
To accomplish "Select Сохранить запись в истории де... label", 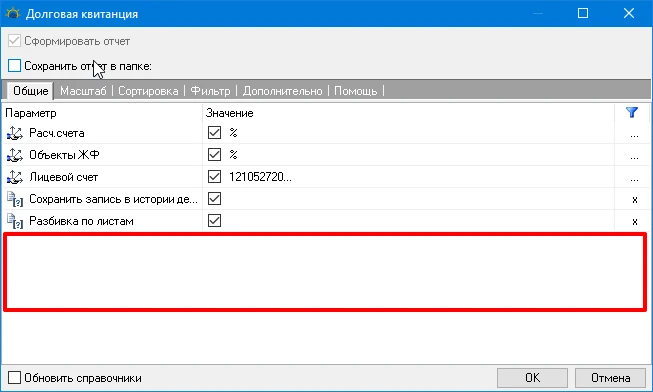I will pyautogui.click(x=113, y=199).
